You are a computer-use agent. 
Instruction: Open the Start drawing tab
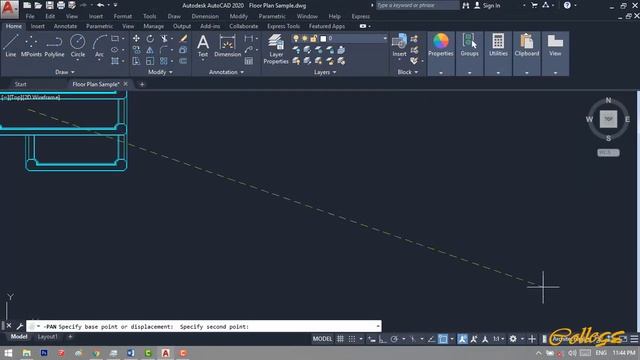coord(20,84)
